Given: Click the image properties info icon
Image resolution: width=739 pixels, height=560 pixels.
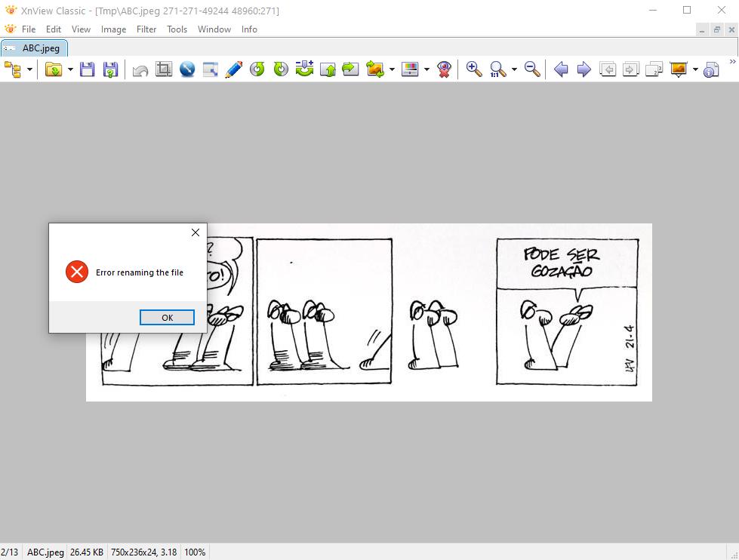Looking at the screenshot, I should coord(711,70).
